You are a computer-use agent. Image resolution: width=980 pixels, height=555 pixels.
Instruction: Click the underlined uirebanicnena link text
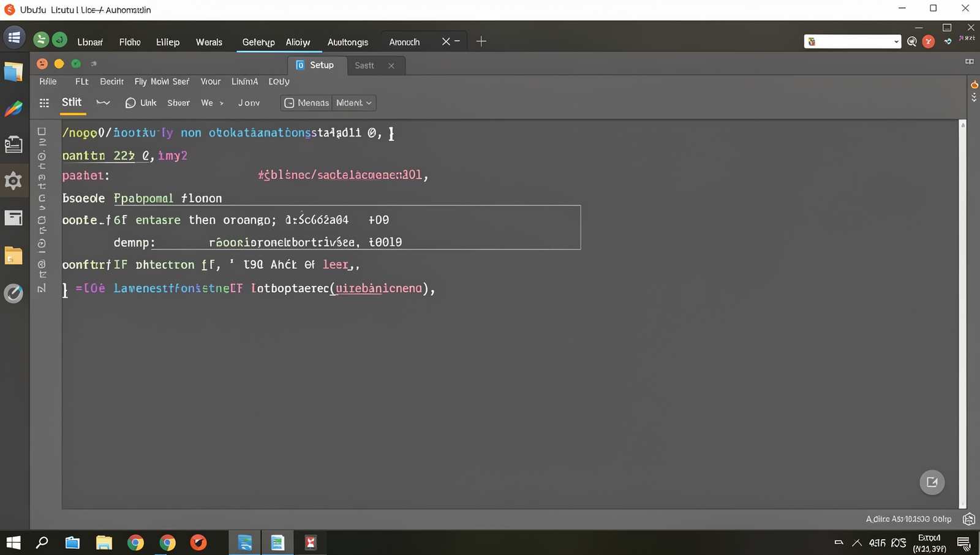pyautogui.click(x=379, y=288)
